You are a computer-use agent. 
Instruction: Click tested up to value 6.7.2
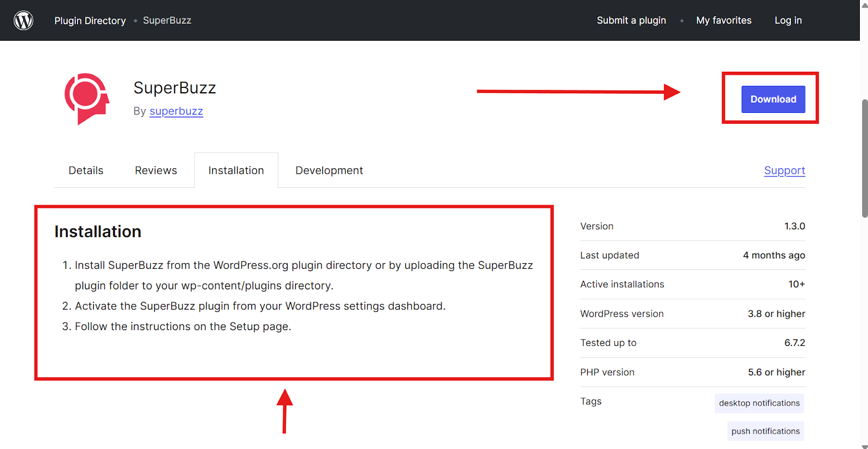pos(795,343)
